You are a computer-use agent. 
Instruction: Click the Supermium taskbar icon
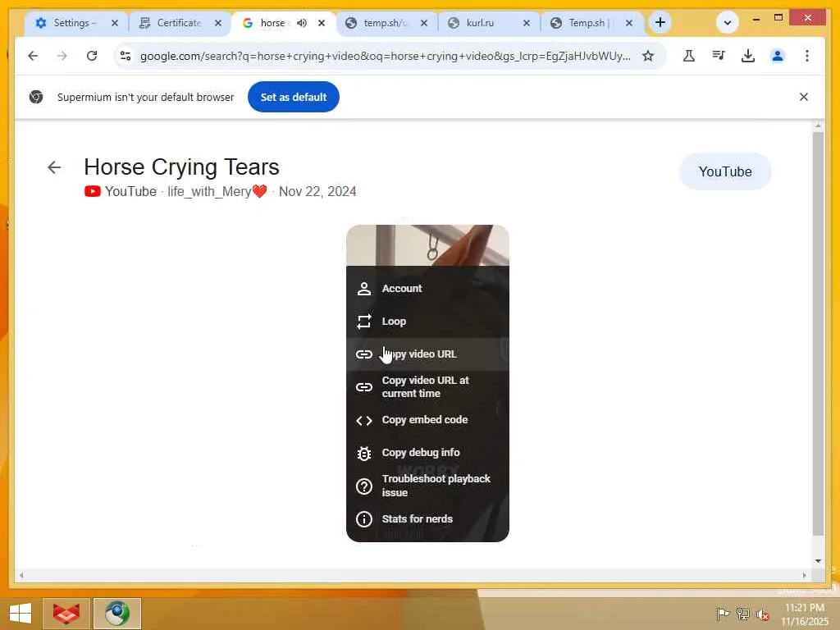pos(116,614)
